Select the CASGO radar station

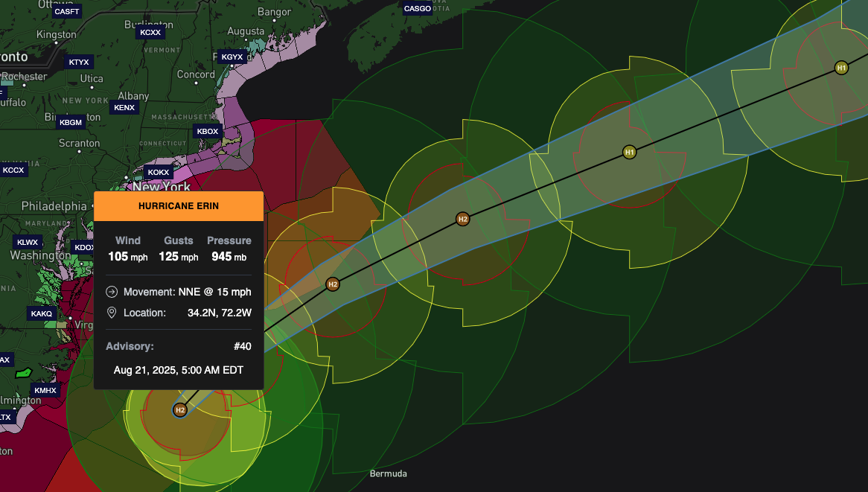[418, 8]
